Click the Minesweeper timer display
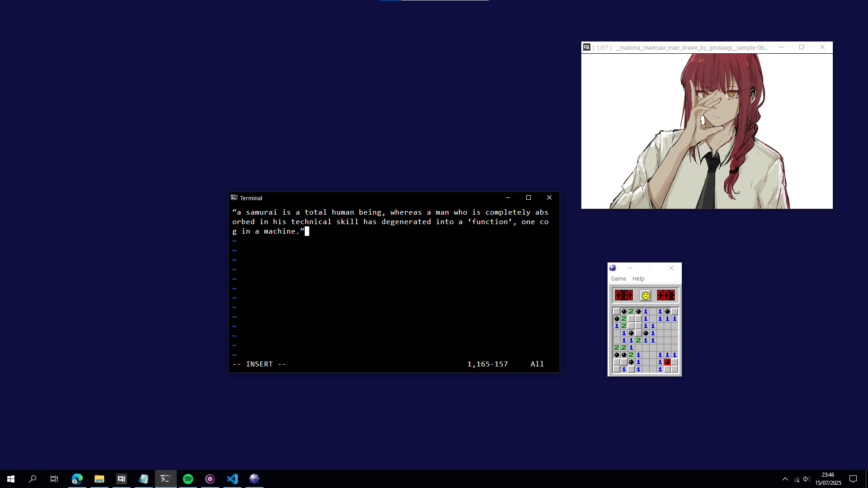This screenshot has height=488, width=868. (666, 296)
